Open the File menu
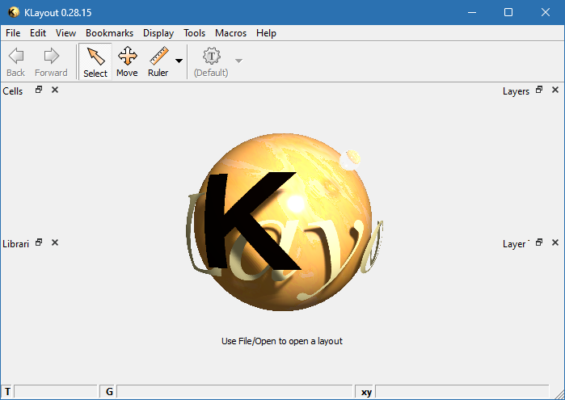This screenshot has height=400, width=565. (x=13, y=33)
